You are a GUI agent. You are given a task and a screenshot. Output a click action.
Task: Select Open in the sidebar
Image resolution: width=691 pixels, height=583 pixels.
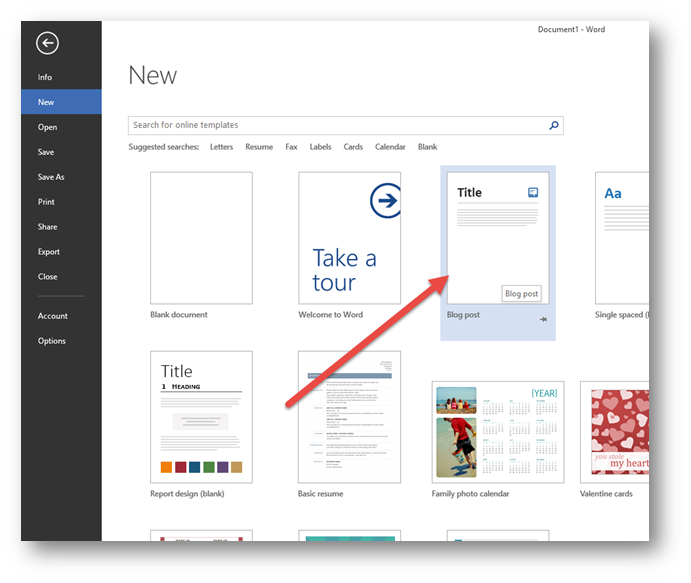[47, 127]
